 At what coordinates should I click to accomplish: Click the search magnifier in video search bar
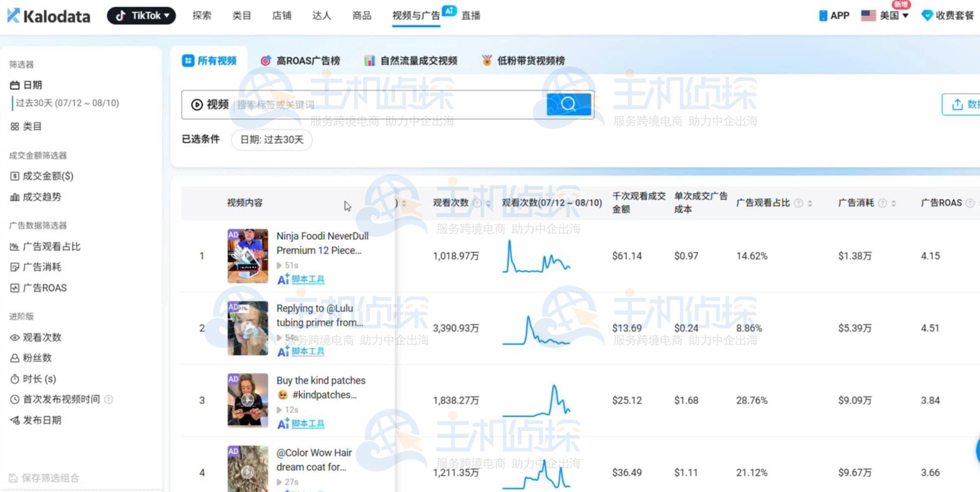[568, 104]
